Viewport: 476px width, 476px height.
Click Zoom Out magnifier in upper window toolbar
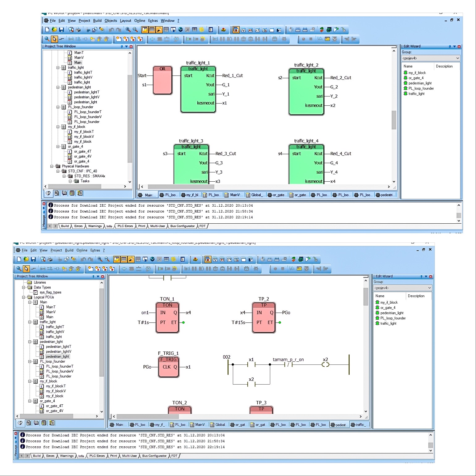point(135,30)
